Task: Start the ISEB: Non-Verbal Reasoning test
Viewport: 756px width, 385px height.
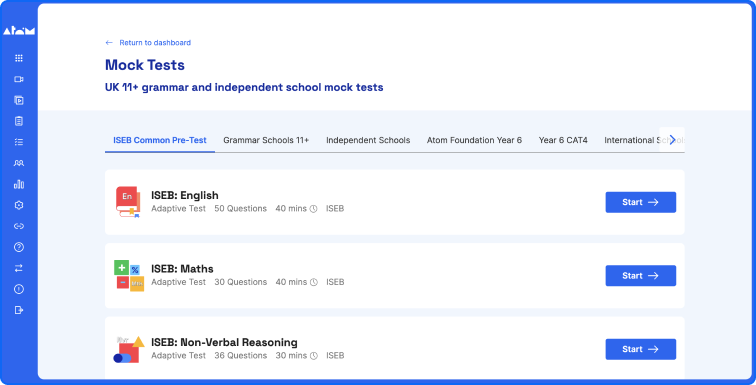Action: tap(641, 349)
